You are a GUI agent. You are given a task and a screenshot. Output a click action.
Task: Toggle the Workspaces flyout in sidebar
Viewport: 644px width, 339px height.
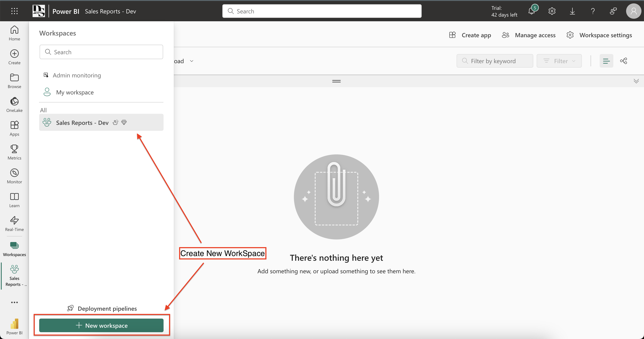[x=14, y=249]
